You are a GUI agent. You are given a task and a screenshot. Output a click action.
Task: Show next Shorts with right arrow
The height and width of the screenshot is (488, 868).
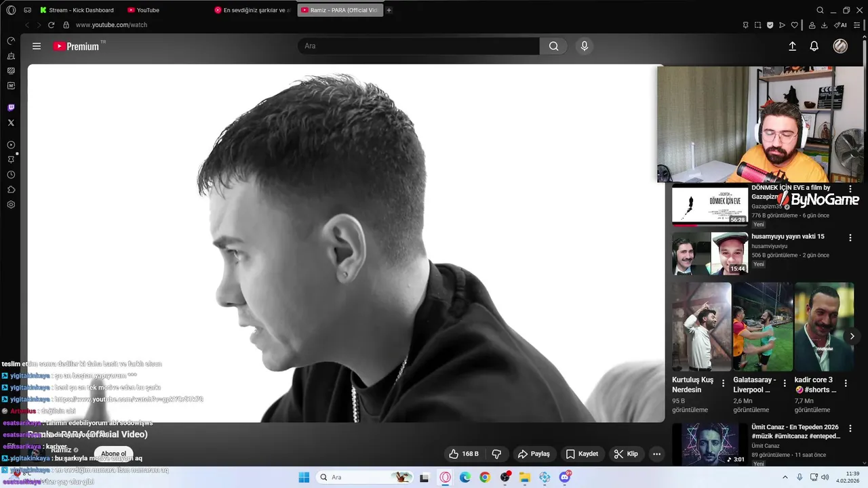[852, 336]
